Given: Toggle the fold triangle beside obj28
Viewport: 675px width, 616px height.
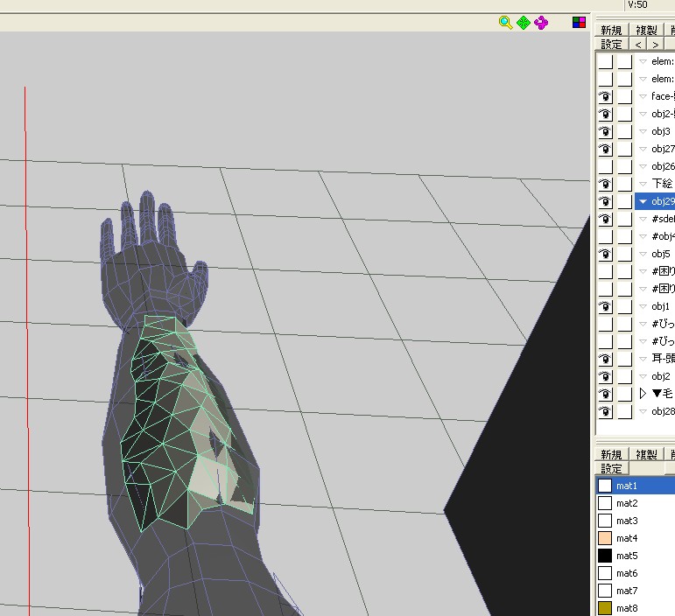Looking at the screenshot, I should click(643, 411).
